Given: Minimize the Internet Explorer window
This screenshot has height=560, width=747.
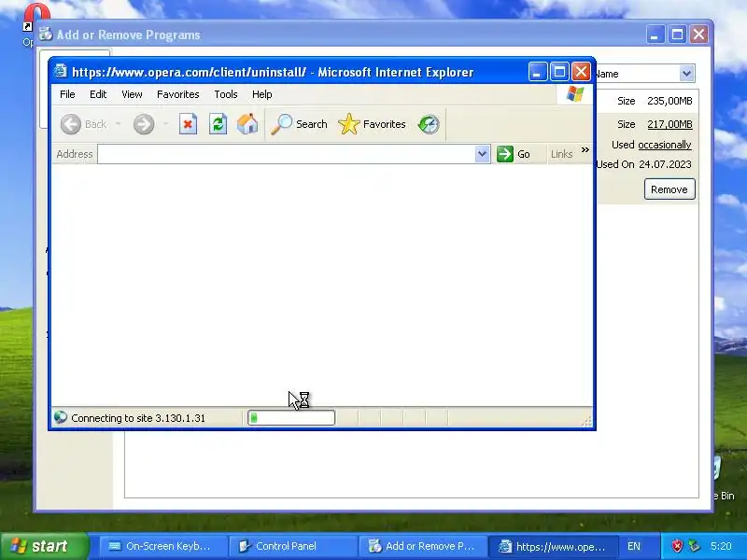Looking at the screenshot, I should (x=538, y=72).
